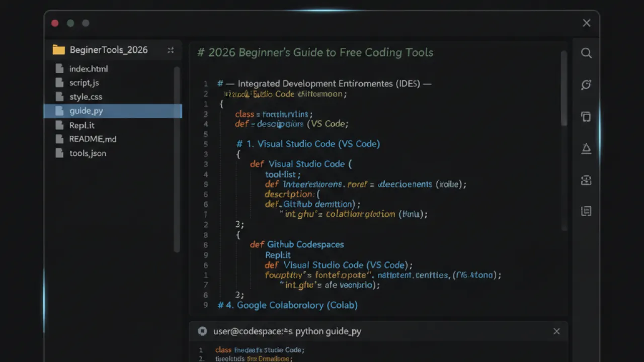Open the search magnifier in the right sidebar
Viewport: 644px width, 362px height.
(x=586, y=53)
